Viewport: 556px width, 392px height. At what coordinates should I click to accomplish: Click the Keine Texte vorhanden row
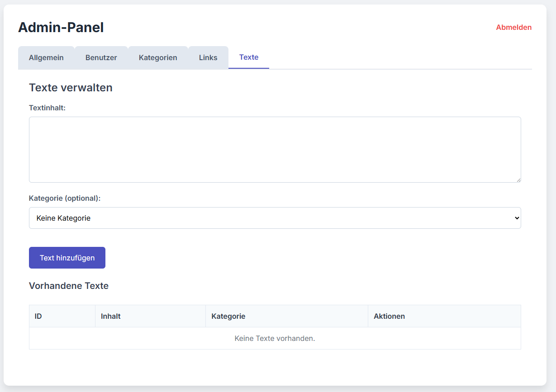275,338
